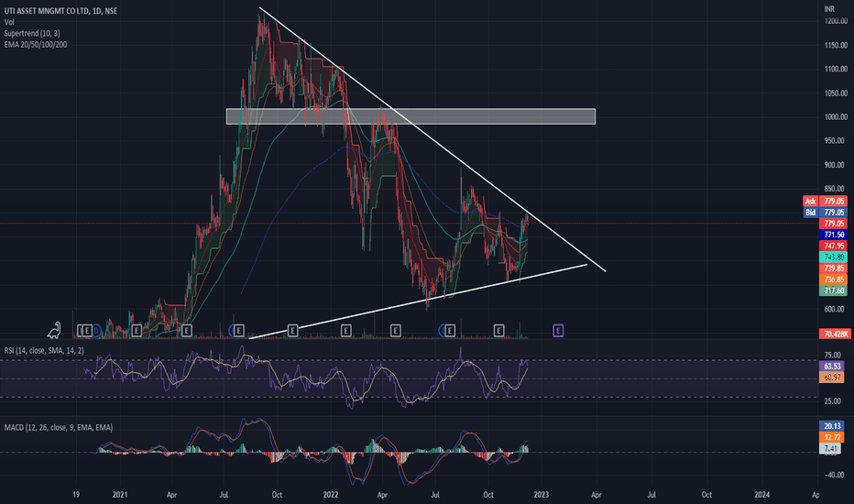Click the green 717.60 price tag
The width and height of the screenshot is (854, 504).
coord(833,291)
